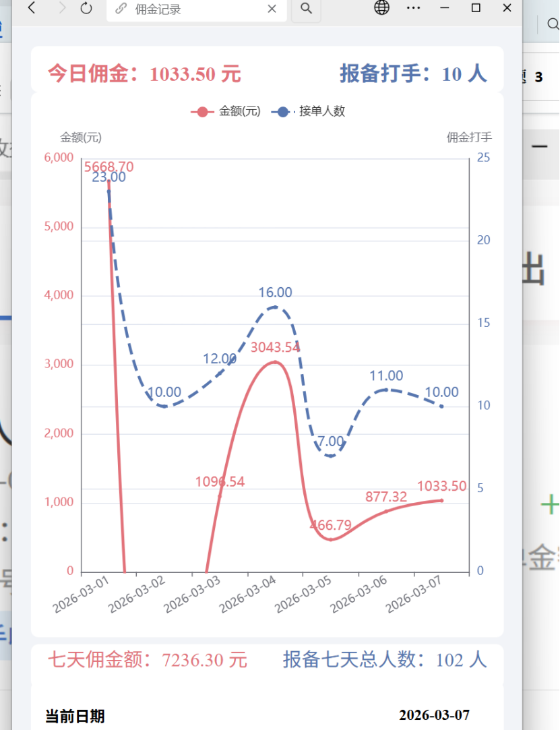The height and width of the screenshot is (730, 560).
Task: Click the green plus icon at the right edge
Action: point(551,504)
